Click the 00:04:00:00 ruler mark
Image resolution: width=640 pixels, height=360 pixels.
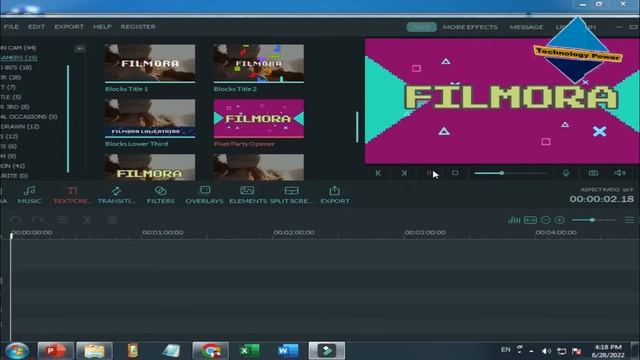(x=556, y=232)
